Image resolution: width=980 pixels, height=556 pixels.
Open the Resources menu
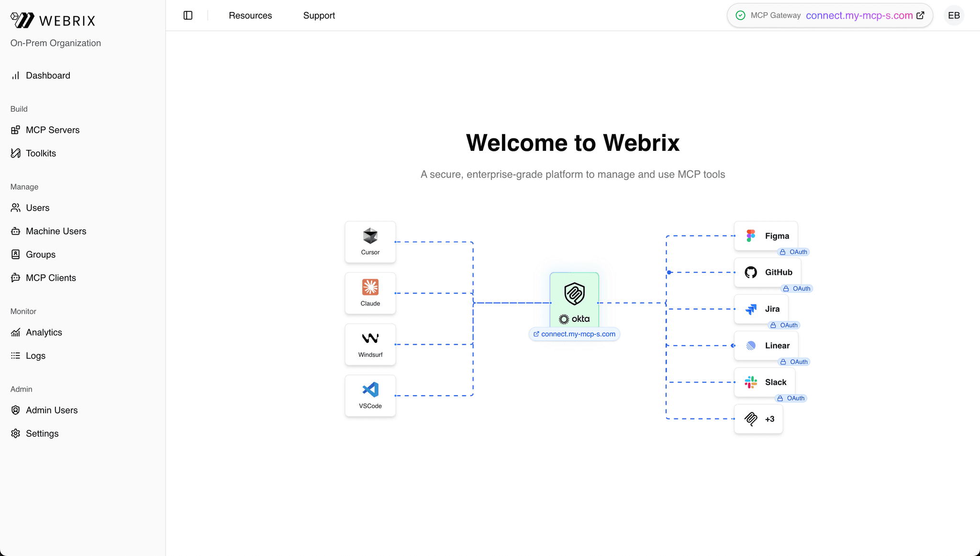pos(250,15)
